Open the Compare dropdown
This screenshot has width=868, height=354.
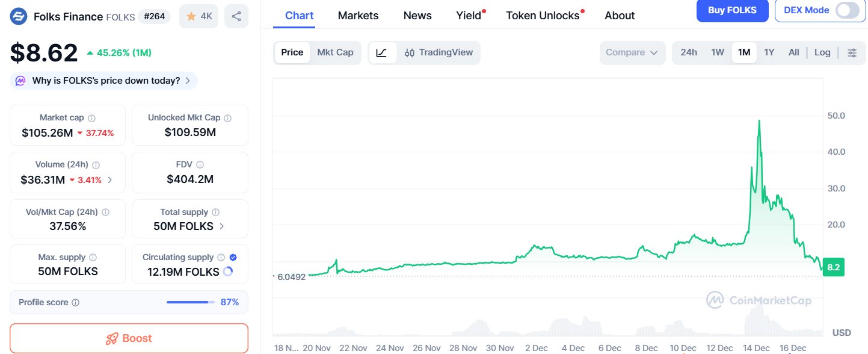pyautogui.click(x=632, y=52)
